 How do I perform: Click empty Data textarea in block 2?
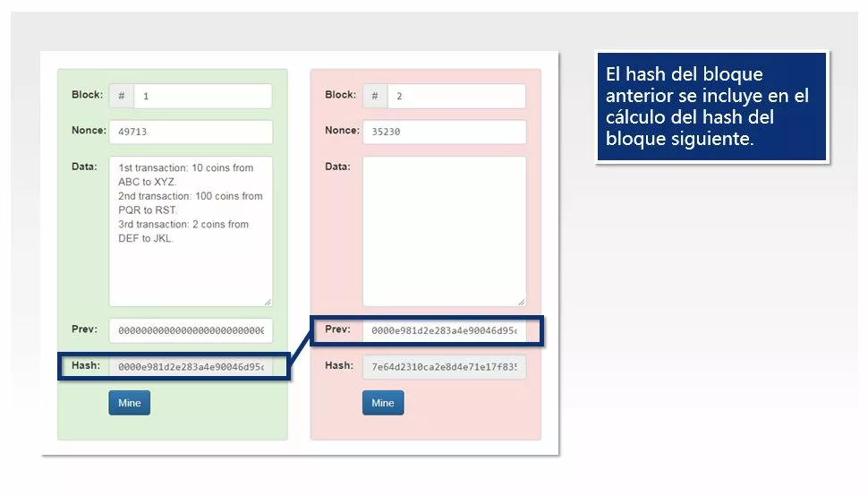point(444,231)
